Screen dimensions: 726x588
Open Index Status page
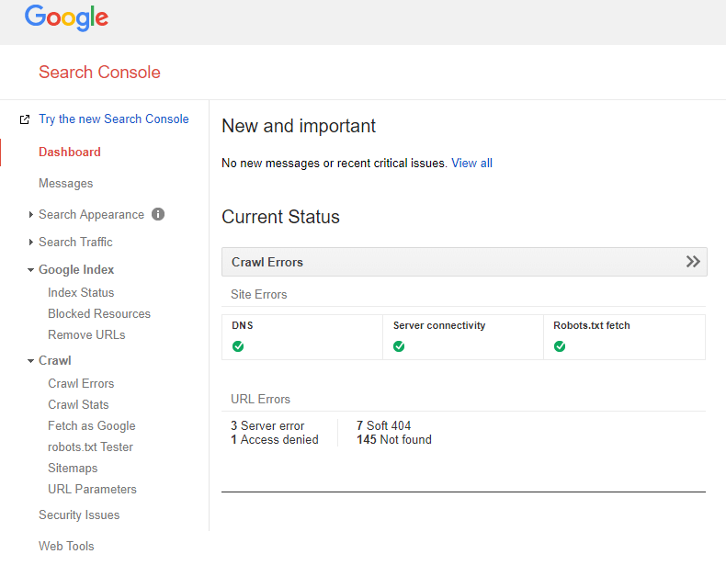[81, 292]
